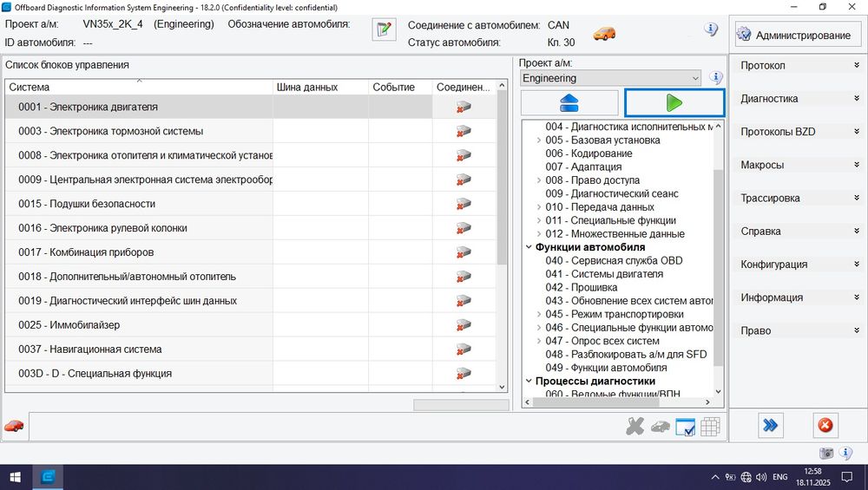Click connection icon for 0001 - Электроника двигателя
868x490 pixels.
point(464,107)
